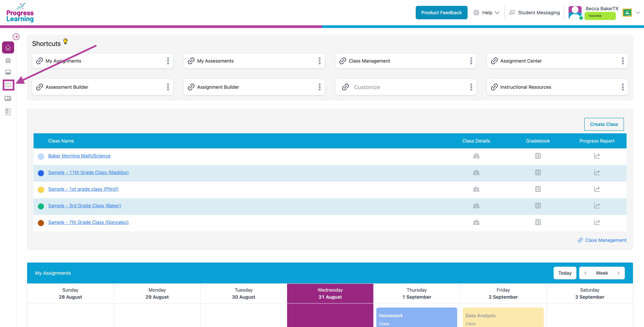This screenshot has height=327, width=644.
Task: Open options menu for Customize shortcut
Action: coord(471,87)
